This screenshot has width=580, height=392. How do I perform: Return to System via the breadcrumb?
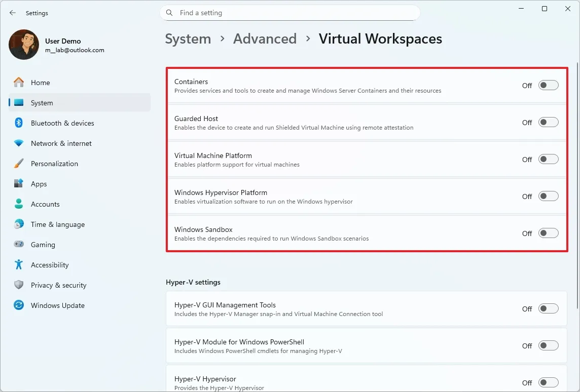(x=188, y=38)
